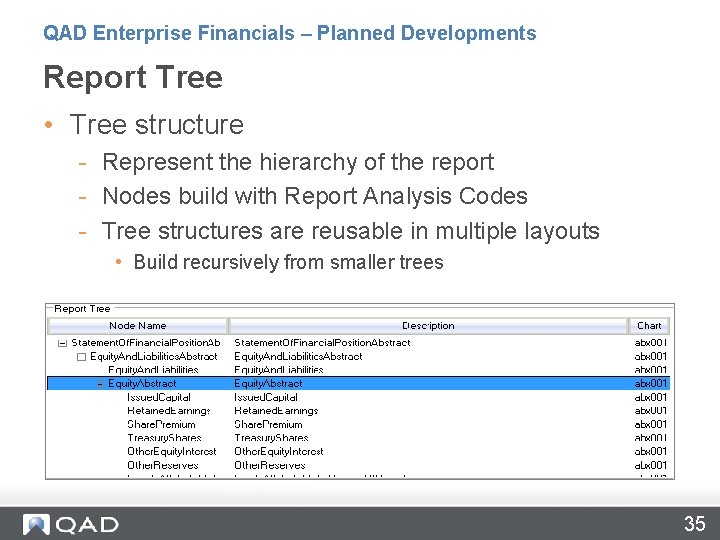The height and width of the screenshot is (540, 720).
Task: Select the TreasuryShares node name
Action: pyautogui.click(x=164, y=438)
